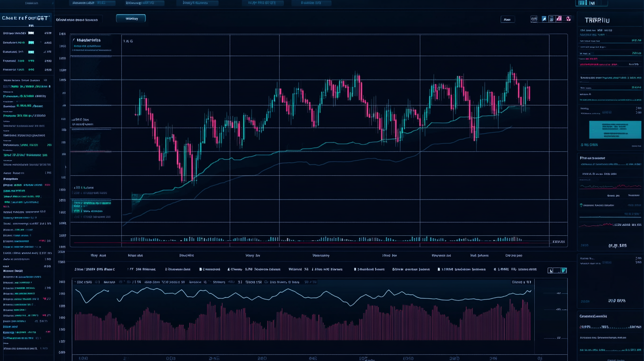Select the cursor tool icon beside the teal icon
This screenshot has height=361, width=644.
pyautogui.click(x=550, y=270)
